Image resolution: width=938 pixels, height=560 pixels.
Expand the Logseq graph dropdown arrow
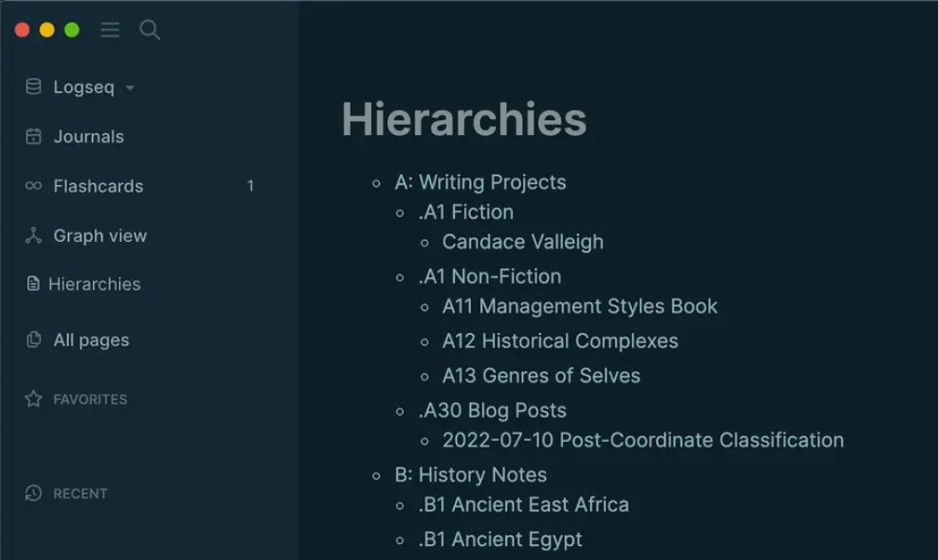[130, 88]
